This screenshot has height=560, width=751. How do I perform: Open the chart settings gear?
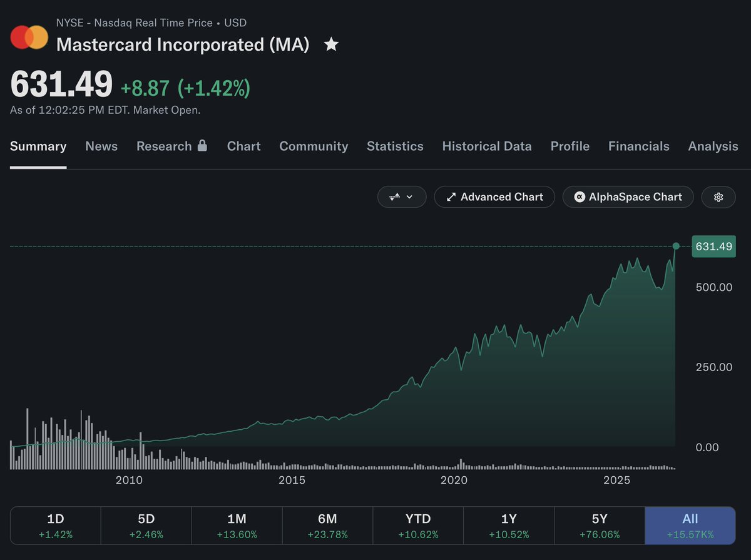click(x=718, y=196)
